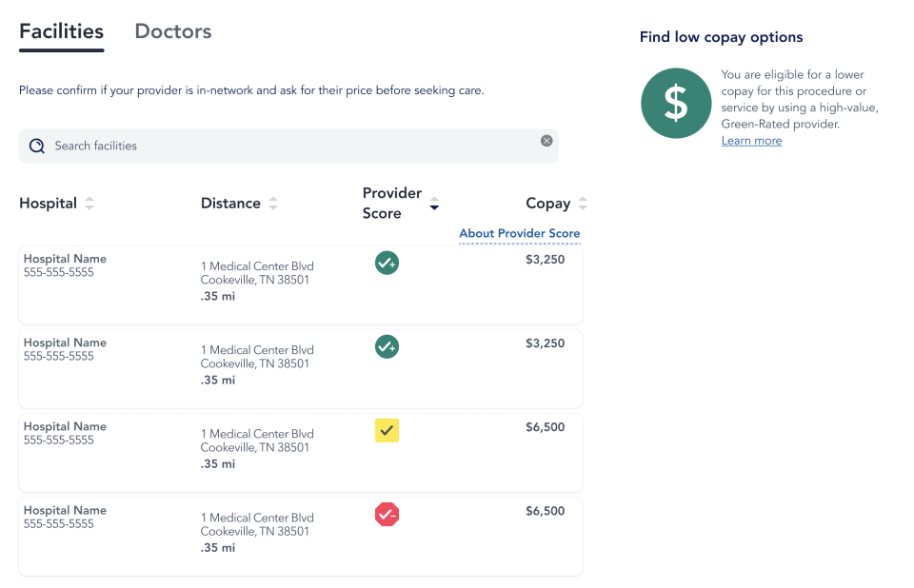Click the green dollar sign icon
This screenshot has height=588, width=914.
[676, 103]
